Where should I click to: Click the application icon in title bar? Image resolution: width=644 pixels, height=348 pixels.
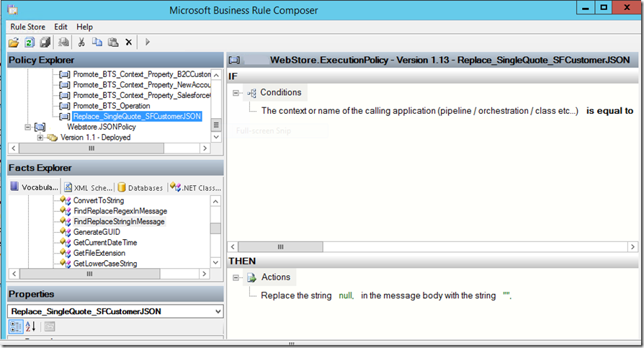click(13, 9)
